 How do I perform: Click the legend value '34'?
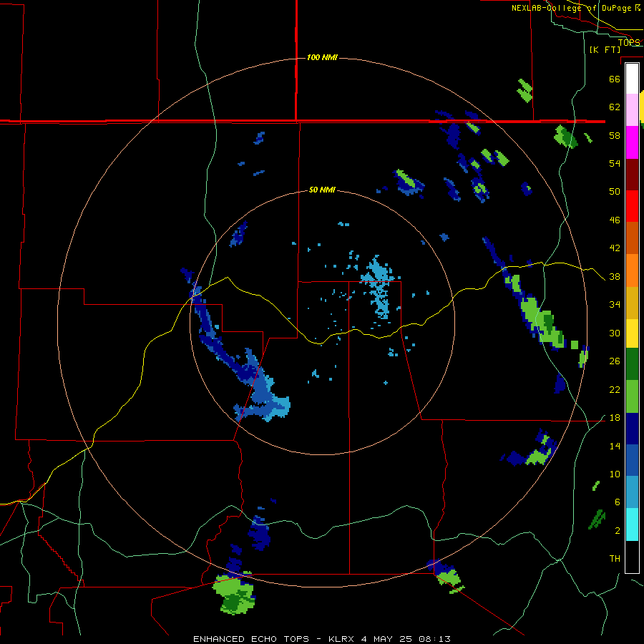[615, 305]
